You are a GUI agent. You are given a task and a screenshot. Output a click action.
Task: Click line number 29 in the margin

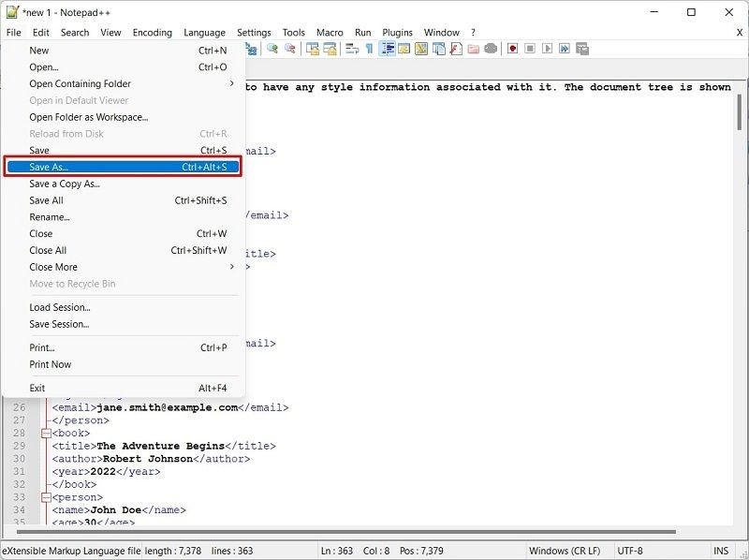19,446
